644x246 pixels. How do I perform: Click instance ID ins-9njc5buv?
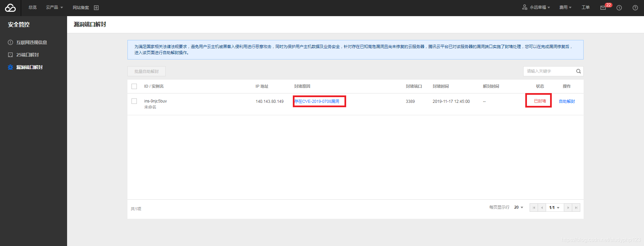coord(155,101)
